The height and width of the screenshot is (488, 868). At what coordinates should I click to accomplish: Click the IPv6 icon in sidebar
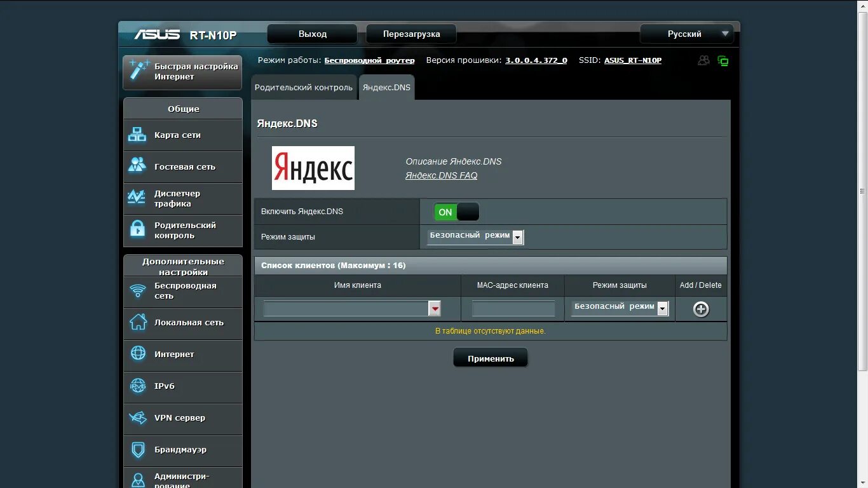(138, 386)
